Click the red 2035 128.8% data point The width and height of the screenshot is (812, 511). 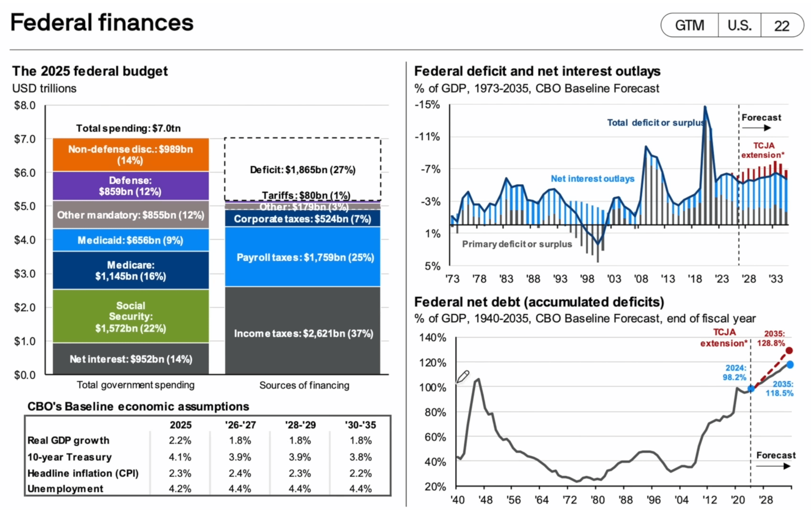click(789, 351)
